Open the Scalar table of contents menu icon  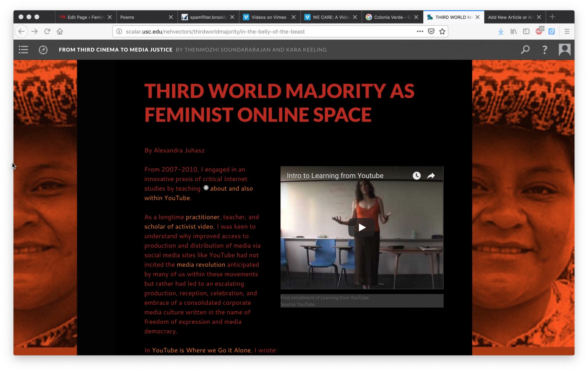click(x=24, y=50)
